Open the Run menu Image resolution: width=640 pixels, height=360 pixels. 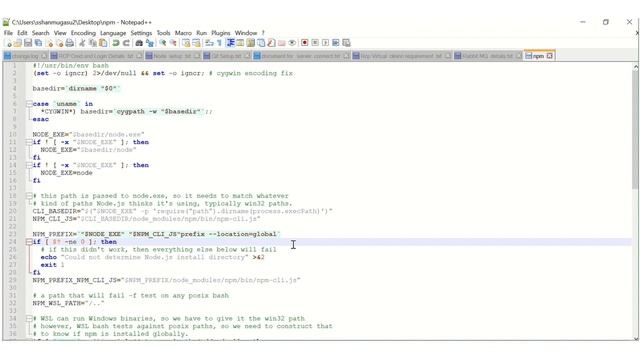click(201, 33)
